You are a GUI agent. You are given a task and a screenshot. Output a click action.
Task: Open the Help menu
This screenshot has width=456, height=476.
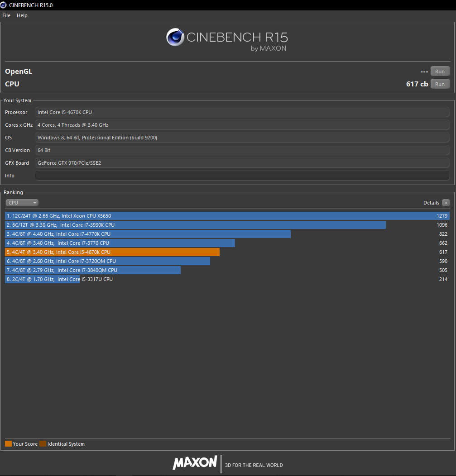point(22,15)
